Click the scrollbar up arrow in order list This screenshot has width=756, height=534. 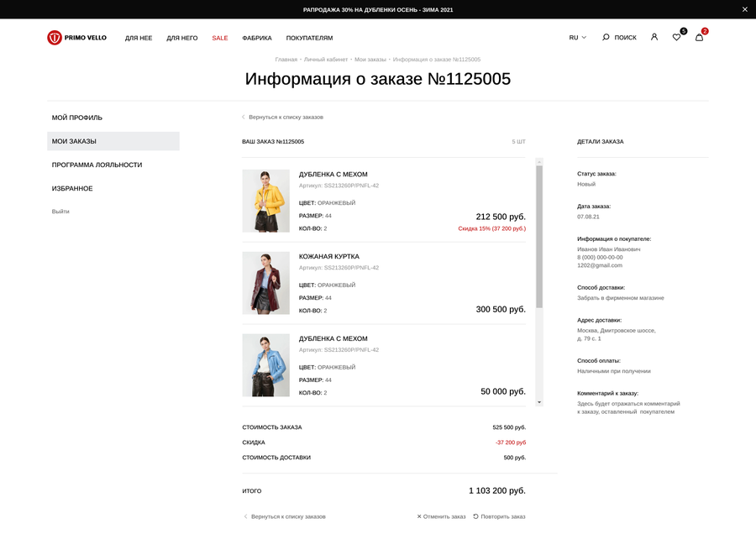[x=539, y=162]
